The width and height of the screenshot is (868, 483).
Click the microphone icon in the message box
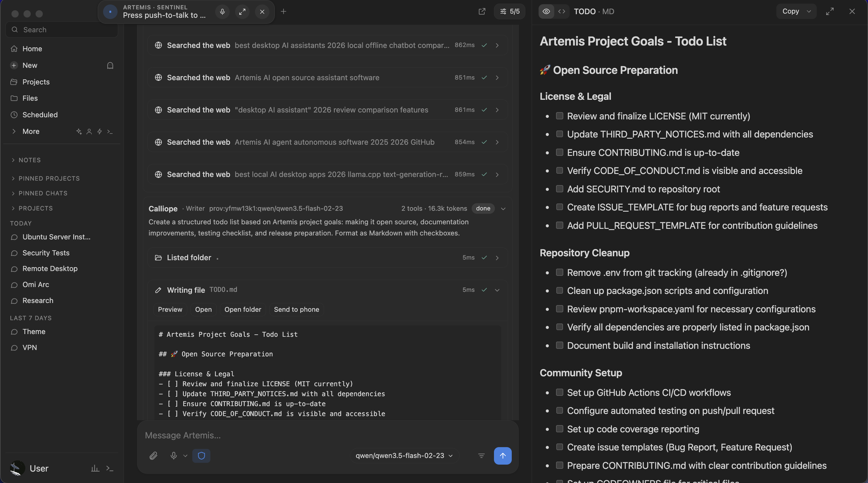[x=174, y=456]
